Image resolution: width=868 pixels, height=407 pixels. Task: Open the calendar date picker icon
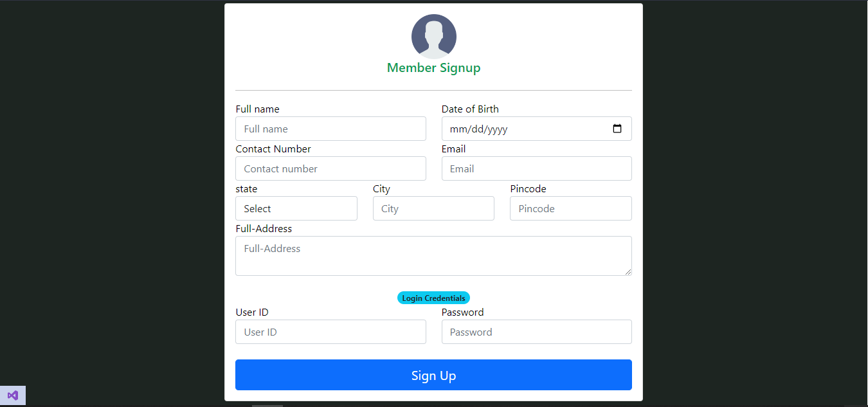(x=617, y=129)
